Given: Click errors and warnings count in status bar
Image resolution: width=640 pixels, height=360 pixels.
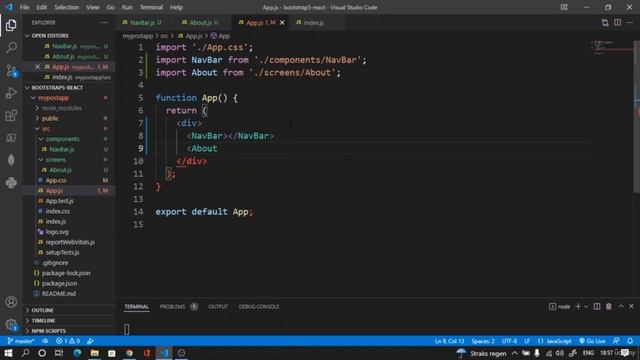Looking at the screenshot, I should tap(68, 341).
